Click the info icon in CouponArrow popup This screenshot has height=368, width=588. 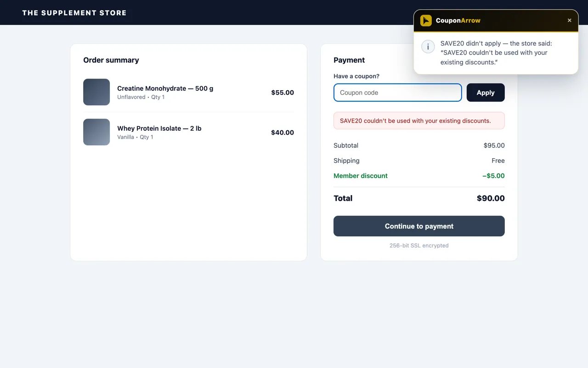428,47
